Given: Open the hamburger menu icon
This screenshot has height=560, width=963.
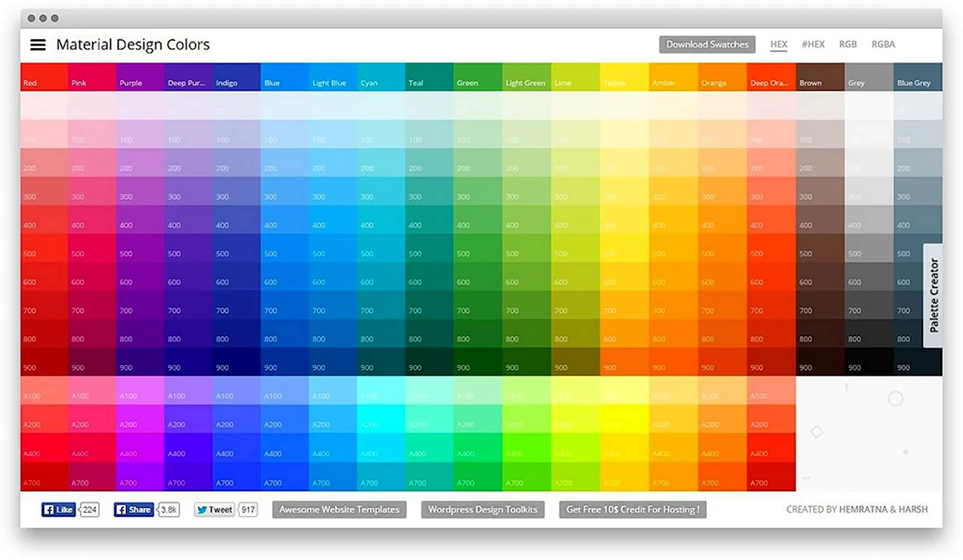Looking at the screenshot, I should (38, 45).
